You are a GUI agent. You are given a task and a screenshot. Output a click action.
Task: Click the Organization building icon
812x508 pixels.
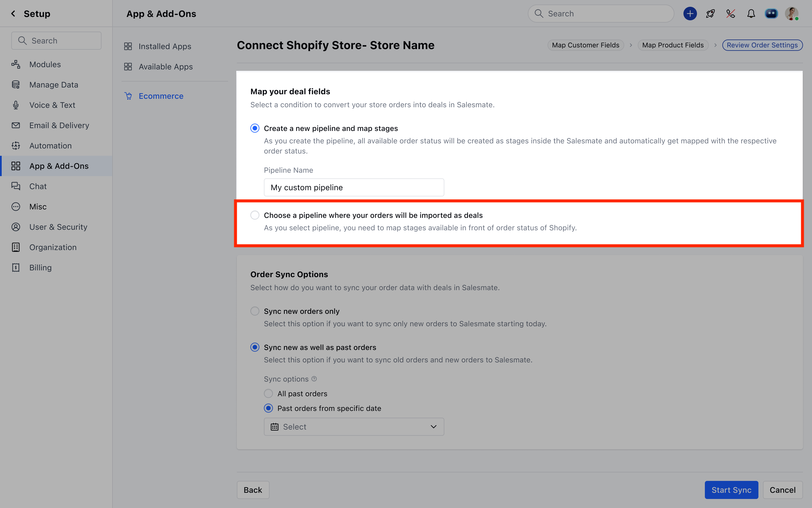coord(16,247)
